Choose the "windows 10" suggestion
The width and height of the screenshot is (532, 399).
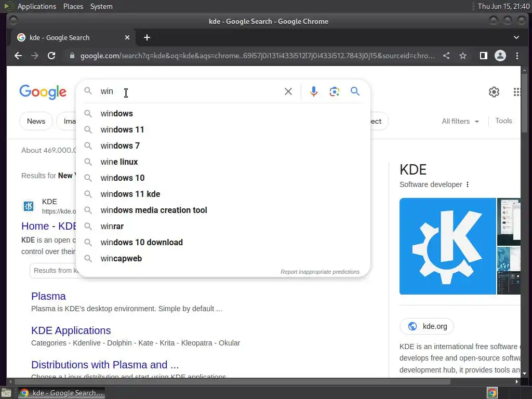(x=223, y=178)
